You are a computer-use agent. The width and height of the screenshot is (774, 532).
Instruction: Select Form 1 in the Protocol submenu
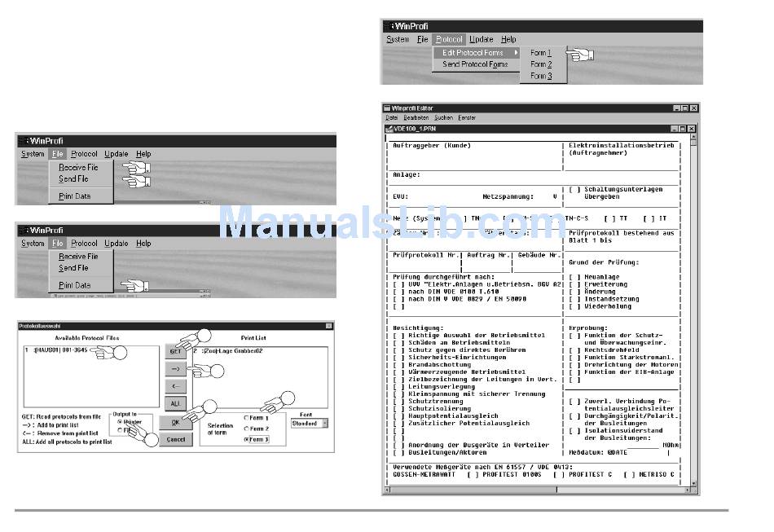pos(540,53)
